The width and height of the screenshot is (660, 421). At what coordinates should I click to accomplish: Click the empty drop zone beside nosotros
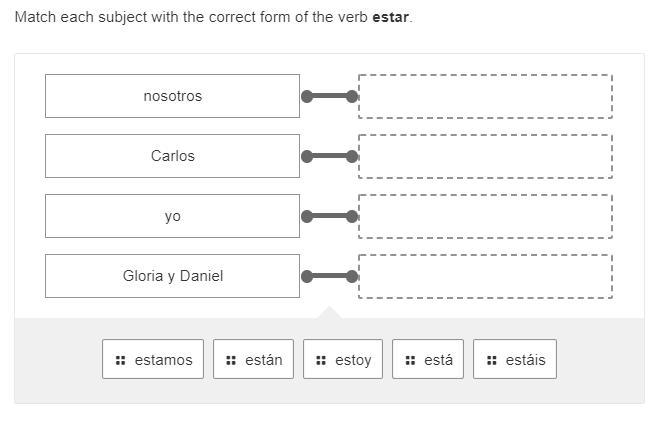(485, 96)
